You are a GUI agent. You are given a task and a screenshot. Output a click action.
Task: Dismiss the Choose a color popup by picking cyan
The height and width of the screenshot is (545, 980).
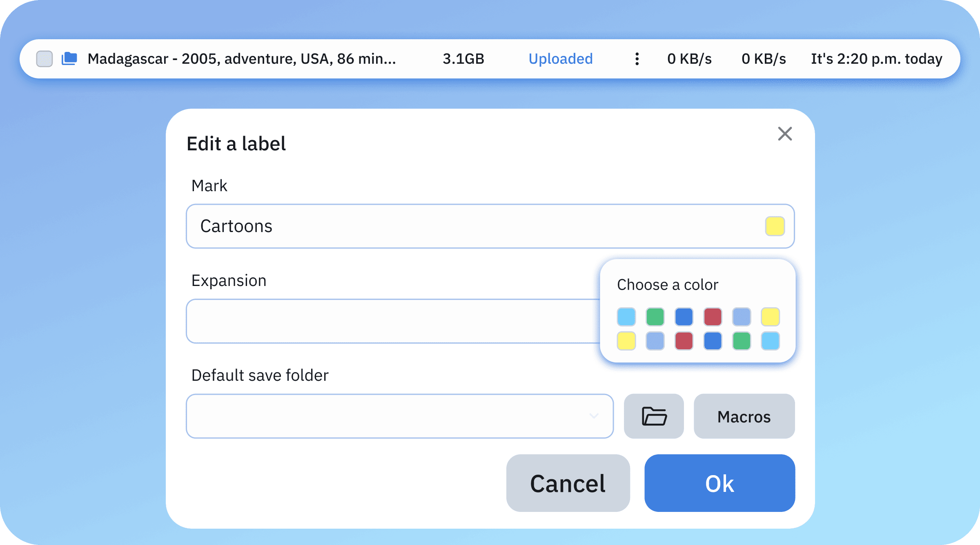[x=769, y=341]
